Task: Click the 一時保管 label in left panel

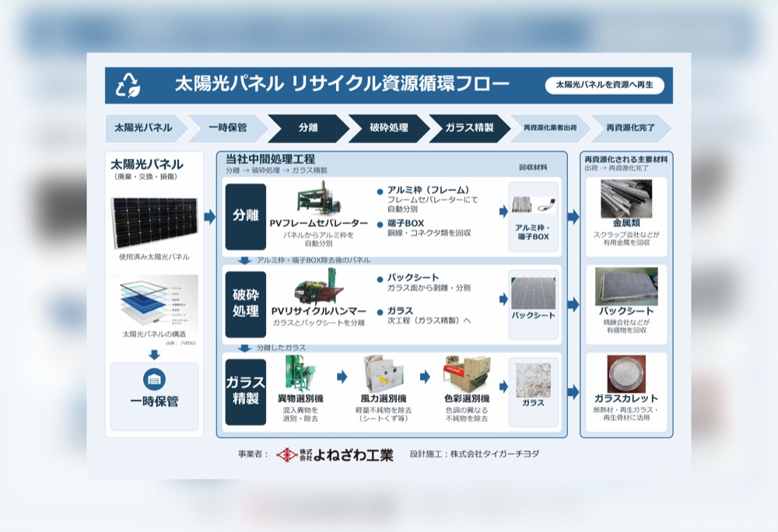Action: pyautogui.click(x=154, y=401)
